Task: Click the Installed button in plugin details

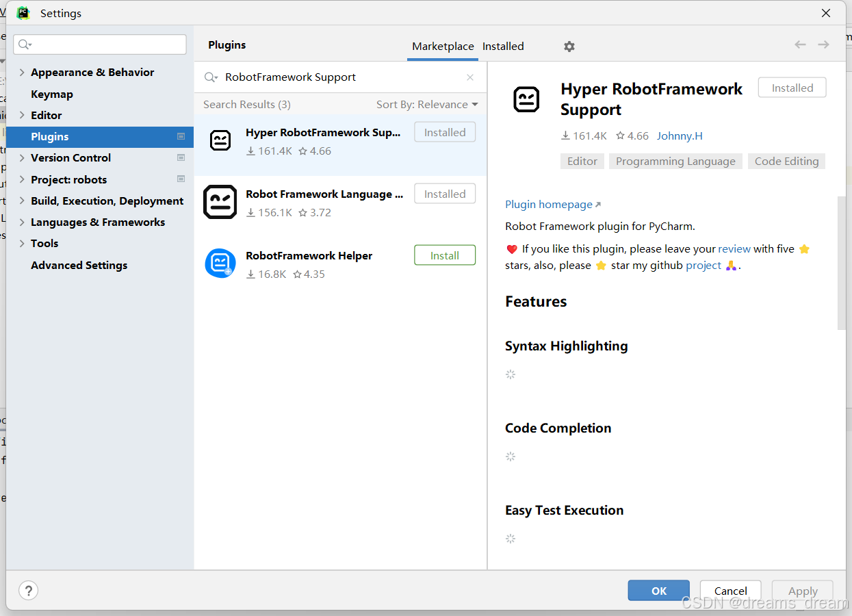Action: (x=792, y=88)
